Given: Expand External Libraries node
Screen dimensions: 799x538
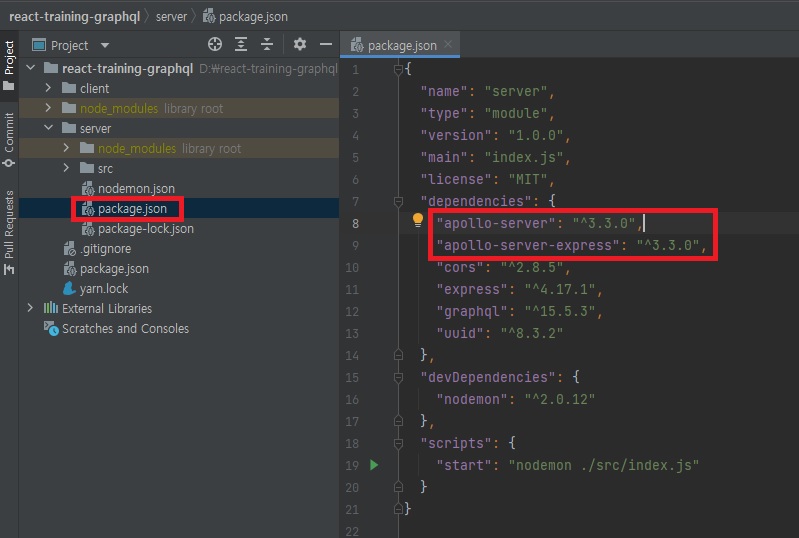Looking at the screenshot, I should (30, 309).
